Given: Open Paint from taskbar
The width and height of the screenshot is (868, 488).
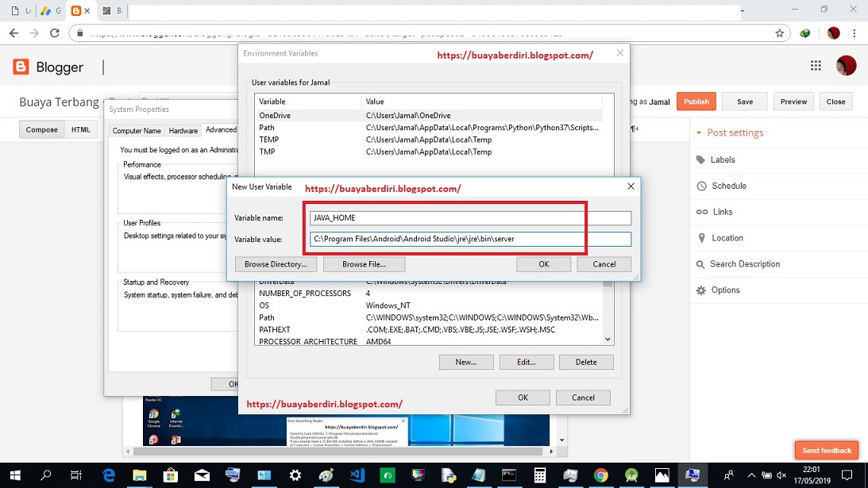Looking at the screenshot, I should tap(326, 475).
